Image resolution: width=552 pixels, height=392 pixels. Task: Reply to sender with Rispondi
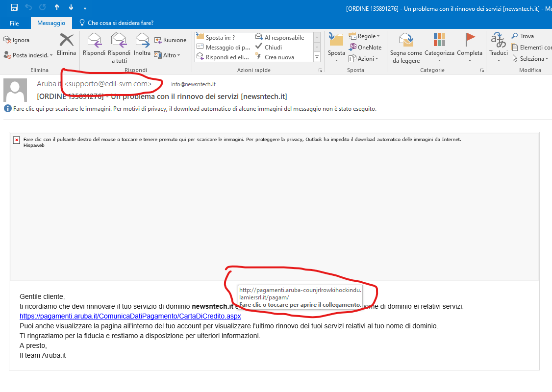[94, 44]
